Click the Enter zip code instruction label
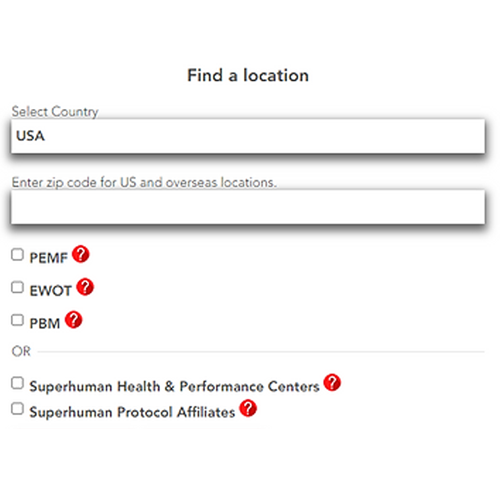 tap(144, 182)
